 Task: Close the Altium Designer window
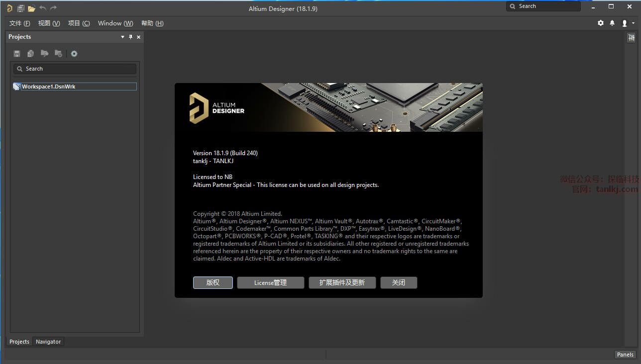(x=629, y=6)
